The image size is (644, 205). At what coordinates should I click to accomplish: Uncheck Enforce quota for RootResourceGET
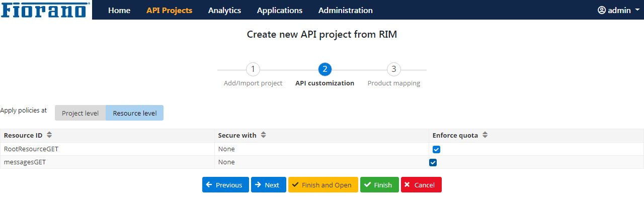(436, 149)
